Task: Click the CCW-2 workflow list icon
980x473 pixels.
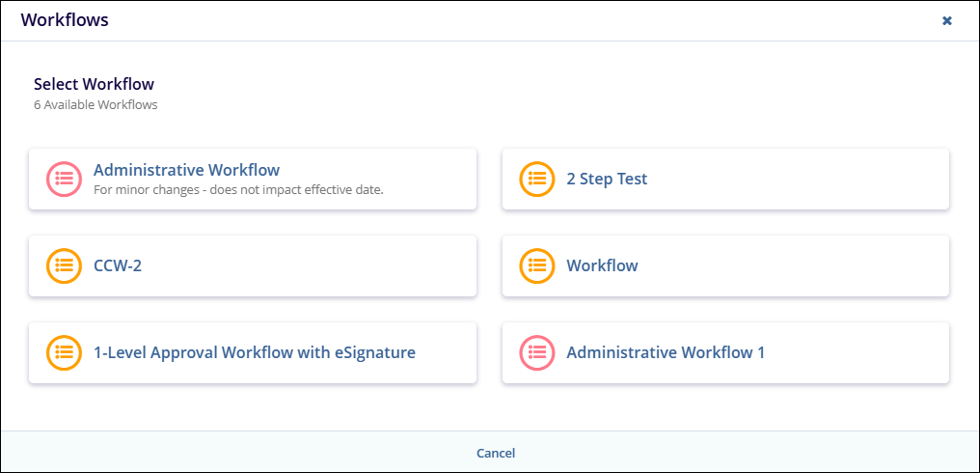Action: [x=65, y=265]
